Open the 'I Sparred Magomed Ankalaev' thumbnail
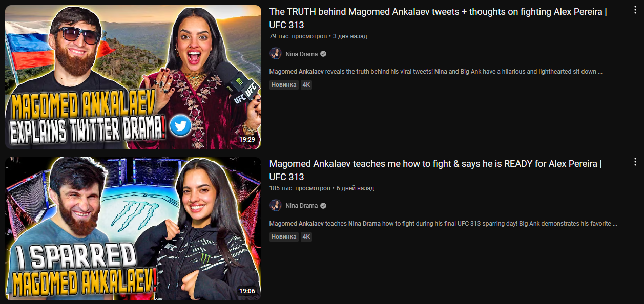 click(x=133, y=229)
